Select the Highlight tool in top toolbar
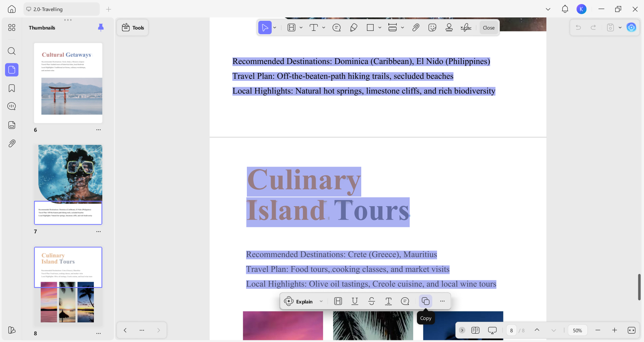644x342 pixels. tap(291, 27)
